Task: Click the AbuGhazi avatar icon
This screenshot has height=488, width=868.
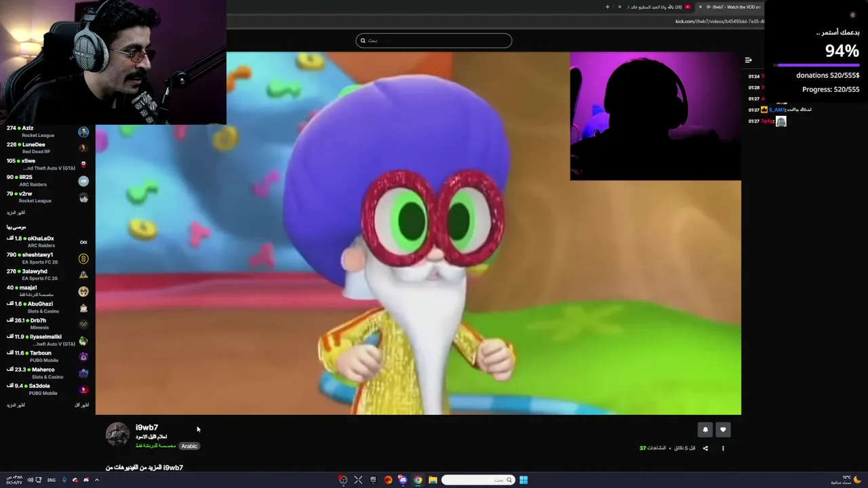Action: 83,308
